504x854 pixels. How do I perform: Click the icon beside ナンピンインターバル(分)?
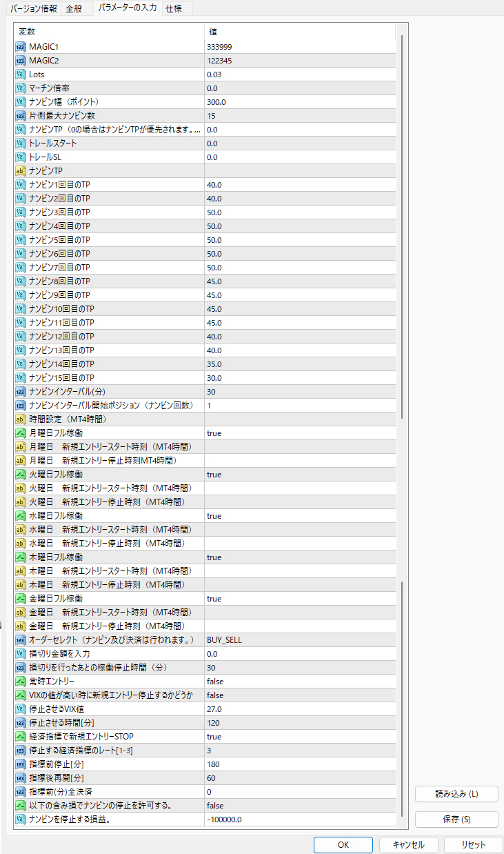[x=20, y=392]
